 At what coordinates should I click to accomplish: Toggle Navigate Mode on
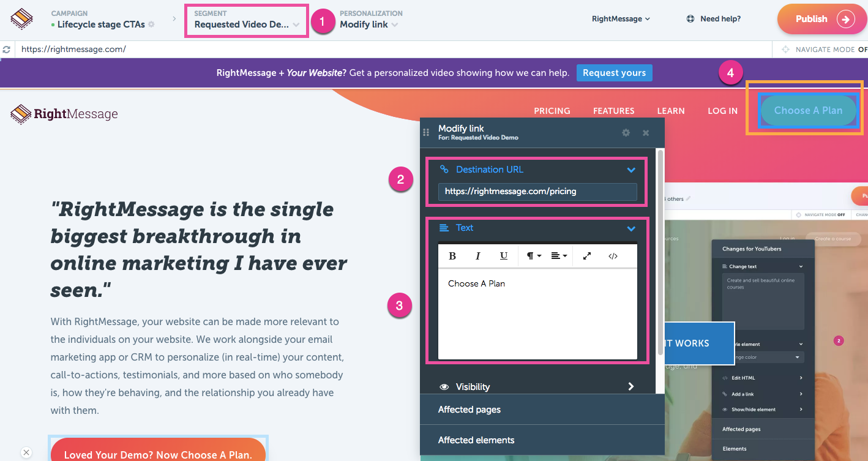(x=831, y=50)
